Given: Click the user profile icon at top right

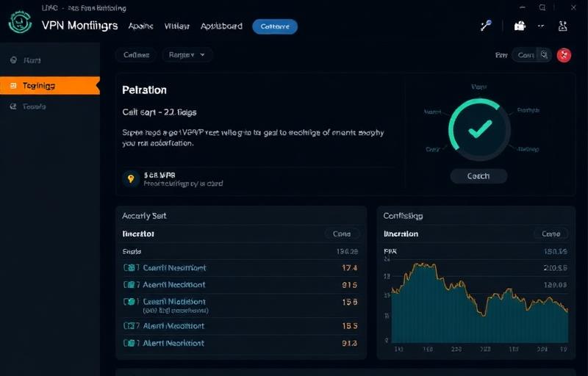Looking at the screenshot, I should [x=563, y=26].
